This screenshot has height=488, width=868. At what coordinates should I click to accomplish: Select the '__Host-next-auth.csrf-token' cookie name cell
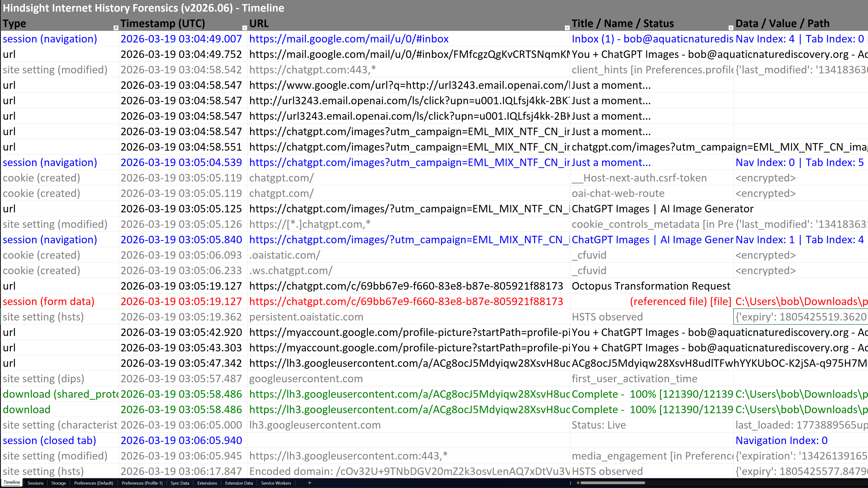click(652, 178)
